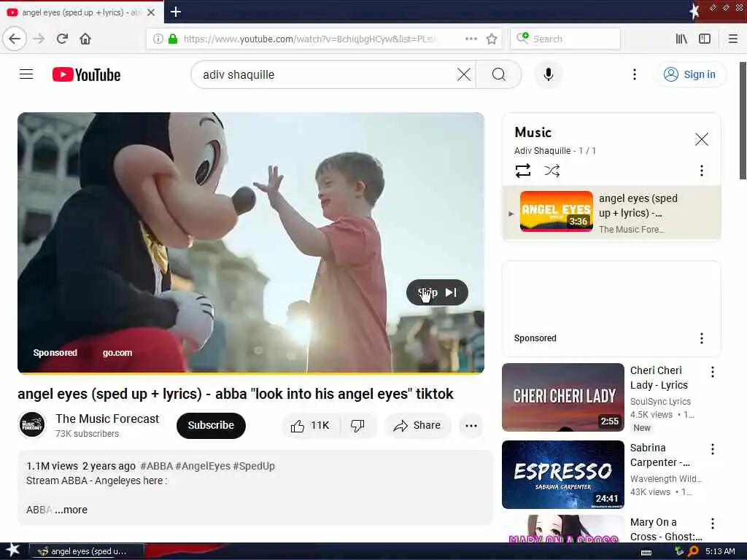Screen dimensions: 747x560
Task: Open page actions three-dot menu in address bar
Action: [471, 39]
